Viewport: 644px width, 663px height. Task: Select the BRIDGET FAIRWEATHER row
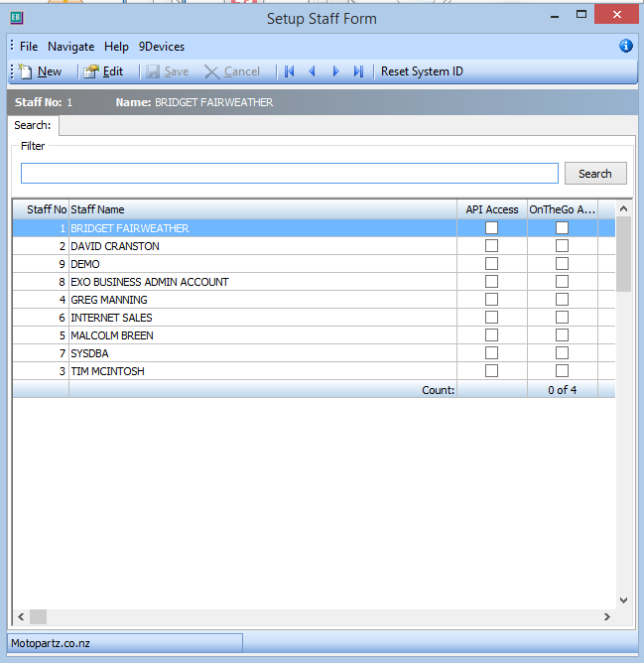[x=314, y=228]
